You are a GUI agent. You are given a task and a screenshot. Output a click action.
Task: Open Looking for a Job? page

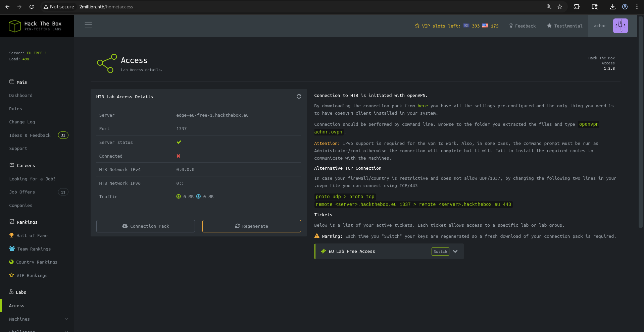[x=32, y=179]
